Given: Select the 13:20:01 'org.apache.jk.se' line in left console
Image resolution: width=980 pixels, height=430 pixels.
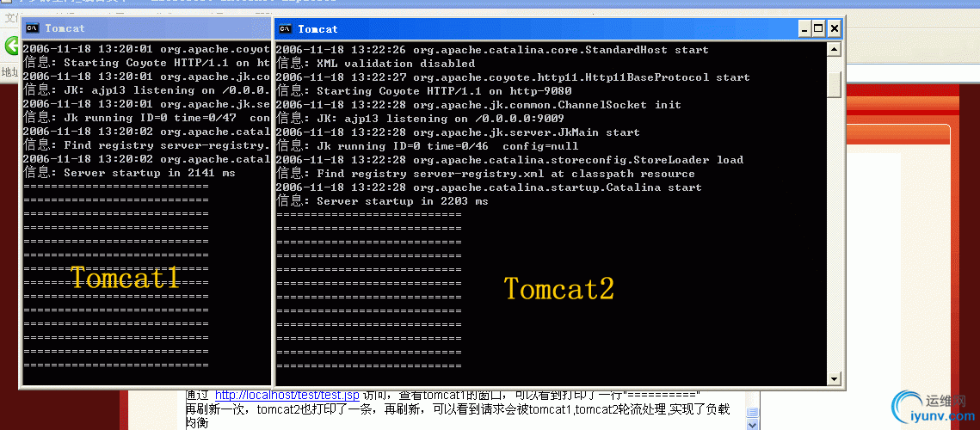Looking at the screenshot, I should pos(147,103).
